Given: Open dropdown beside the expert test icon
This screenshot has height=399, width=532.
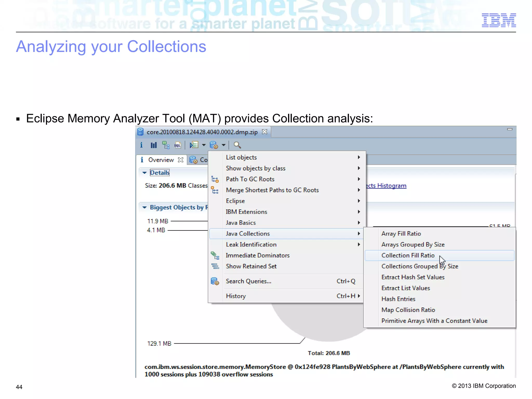Looking at the screenshot, I should [x=204, y=145].
